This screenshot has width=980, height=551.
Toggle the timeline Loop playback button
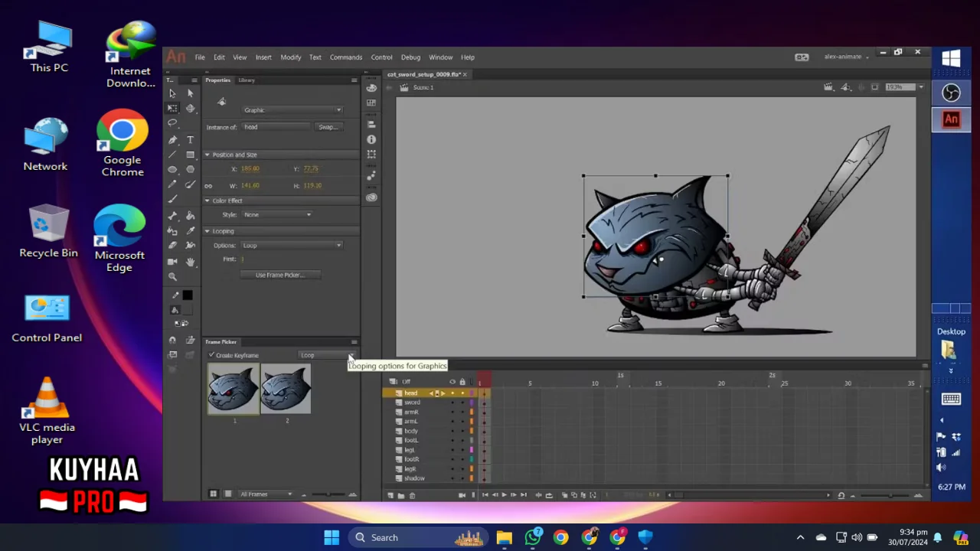point(549,495)
